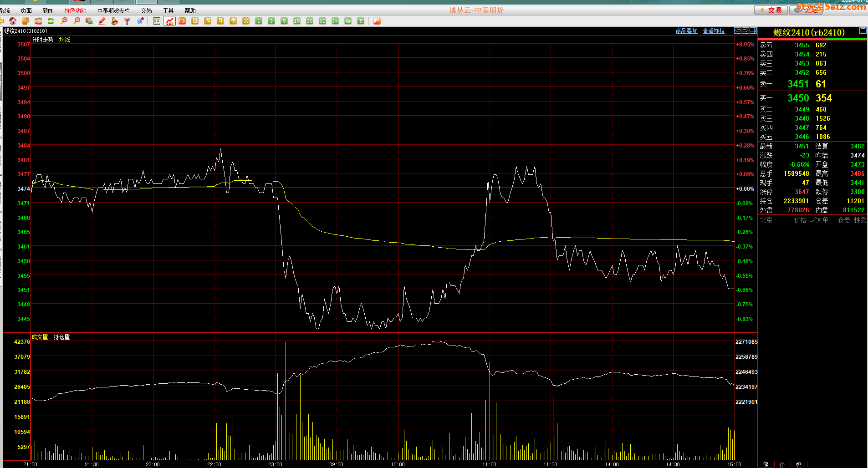
Task: Toggle the intraday trend chart icon
Action: click(x=169, y=21)
